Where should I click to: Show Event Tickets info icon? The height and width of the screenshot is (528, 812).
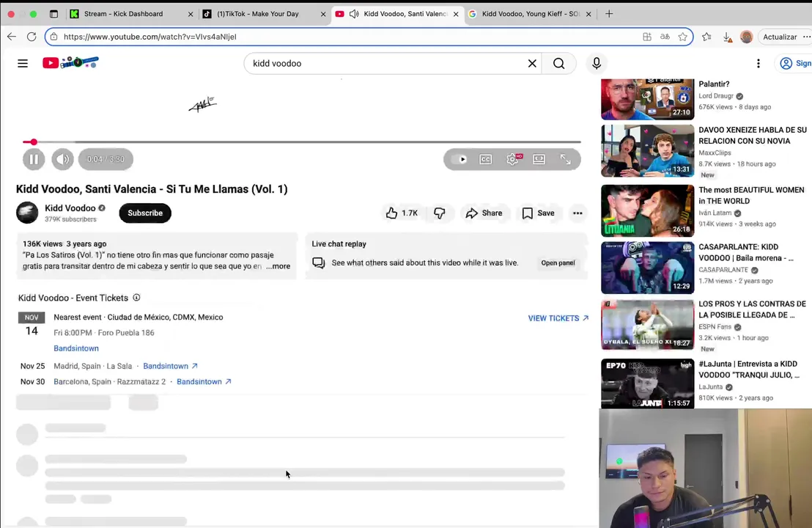pyautogui.click(x=136, y=298)
